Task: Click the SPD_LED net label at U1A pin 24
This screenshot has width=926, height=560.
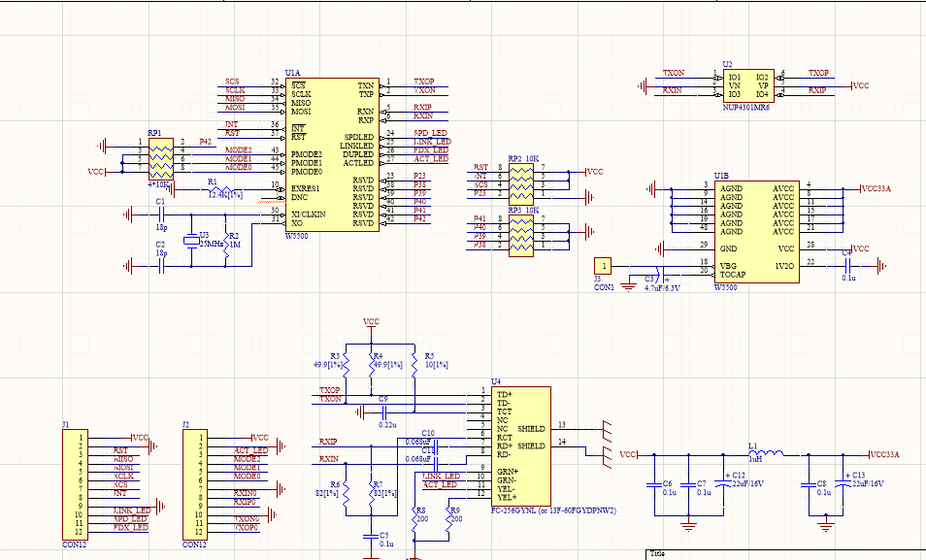Action: click(431, 134)
